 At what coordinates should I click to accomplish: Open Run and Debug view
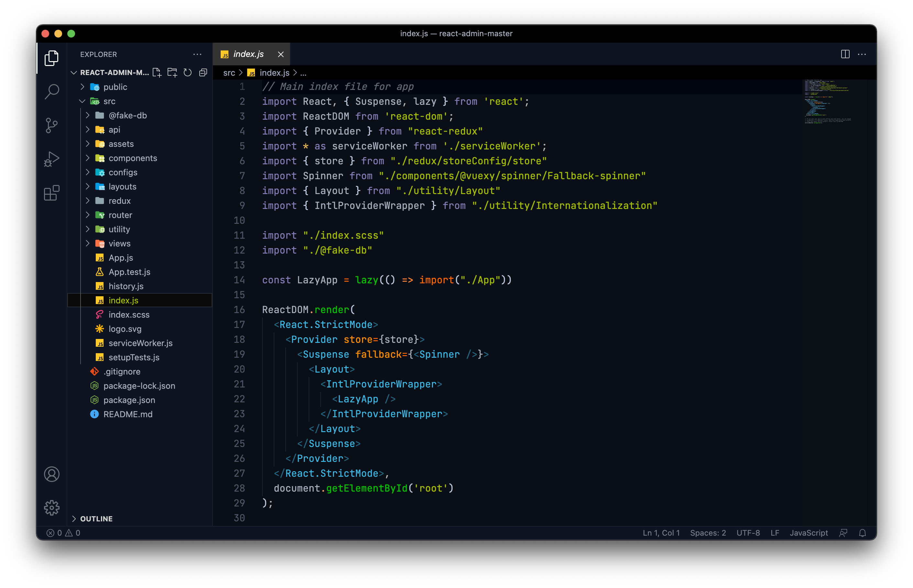pos(51,159)
